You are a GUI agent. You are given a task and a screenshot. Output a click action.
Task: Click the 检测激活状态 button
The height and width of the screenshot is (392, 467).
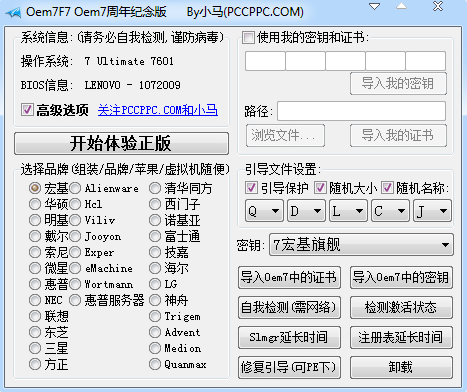click(x=401, y=307)
